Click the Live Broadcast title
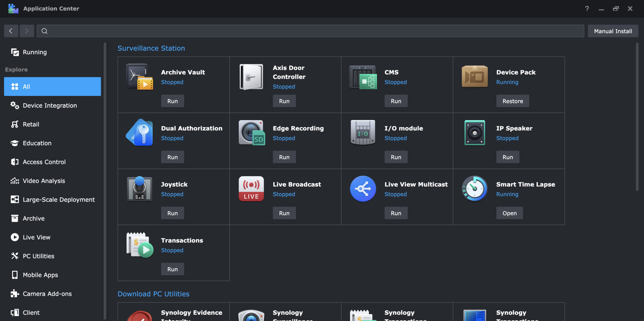Image resolution: width=644 pixels, height=321 pixels. (297, 184)
